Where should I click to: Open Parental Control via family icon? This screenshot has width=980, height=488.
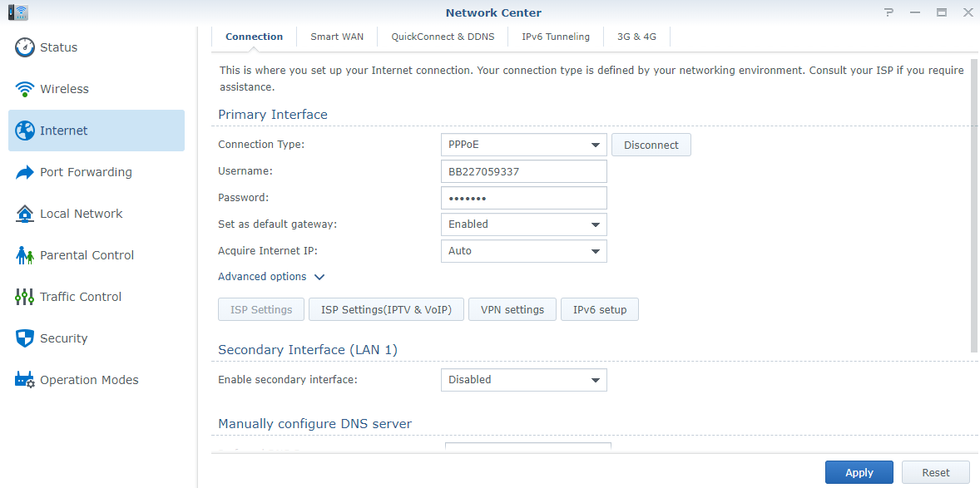[26, 255]
